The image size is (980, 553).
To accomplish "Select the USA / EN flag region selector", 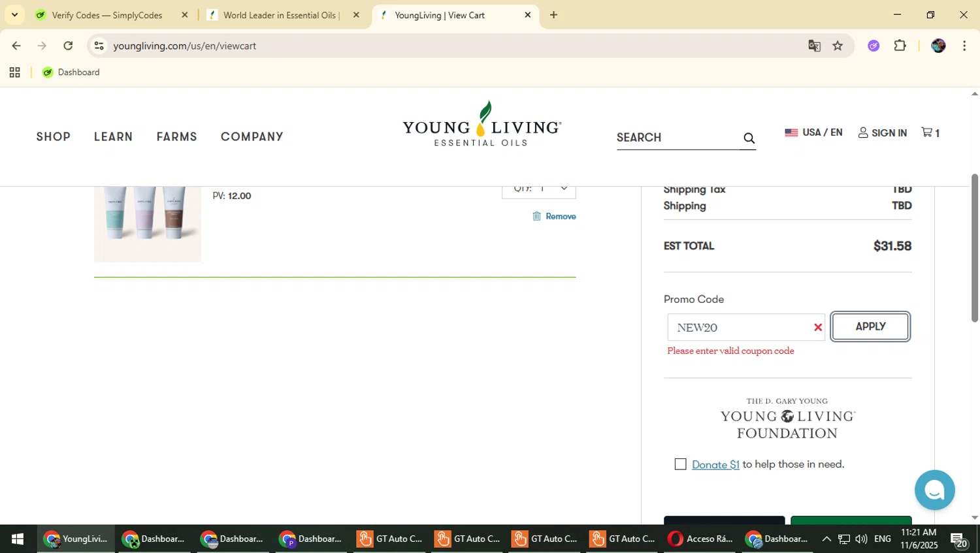I will pos(813,133).
